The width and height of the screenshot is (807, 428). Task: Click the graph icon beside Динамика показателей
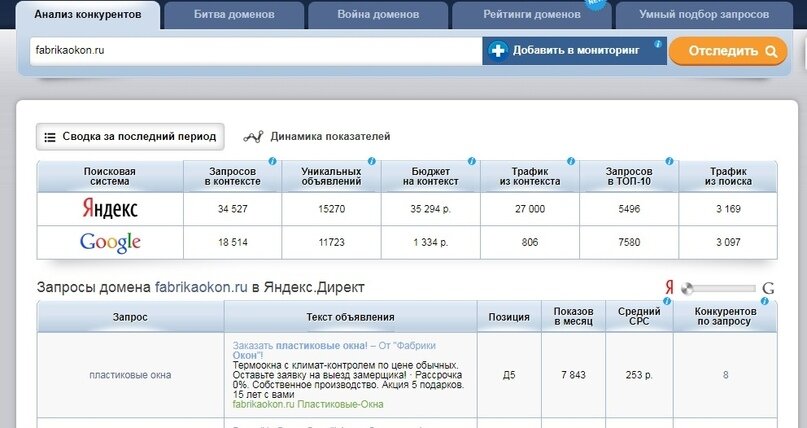253,137
